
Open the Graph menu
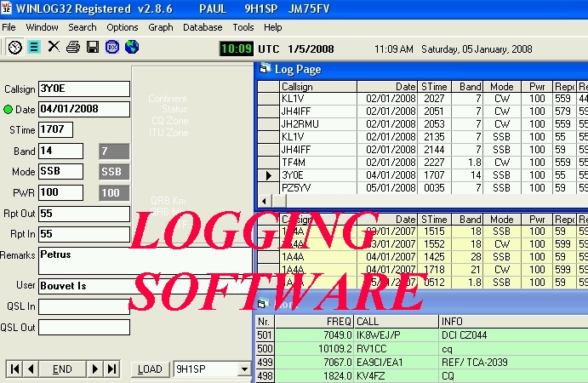coord(161,27)
